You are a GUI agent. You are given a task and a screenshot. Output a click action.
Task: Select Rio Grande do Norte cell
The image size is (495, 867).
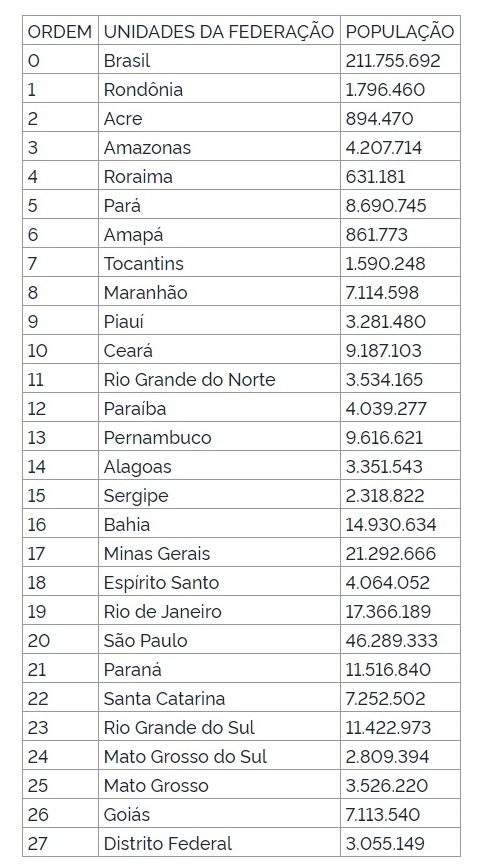click(x=219, y=379)
